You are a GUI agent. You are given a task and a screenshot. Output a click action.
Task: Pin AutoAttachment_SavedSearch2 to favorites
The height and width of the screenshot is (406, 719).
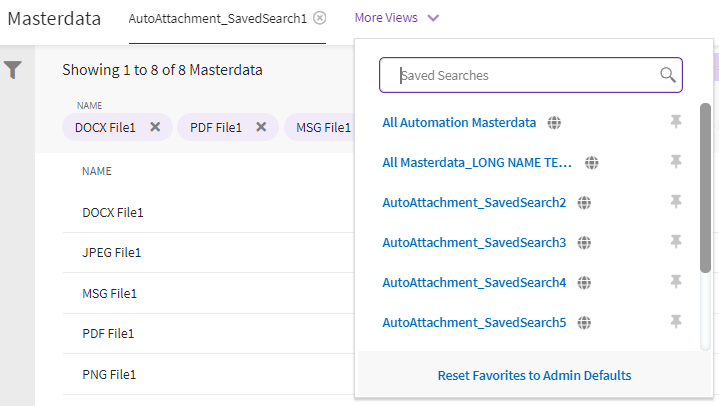coord(676,202)
